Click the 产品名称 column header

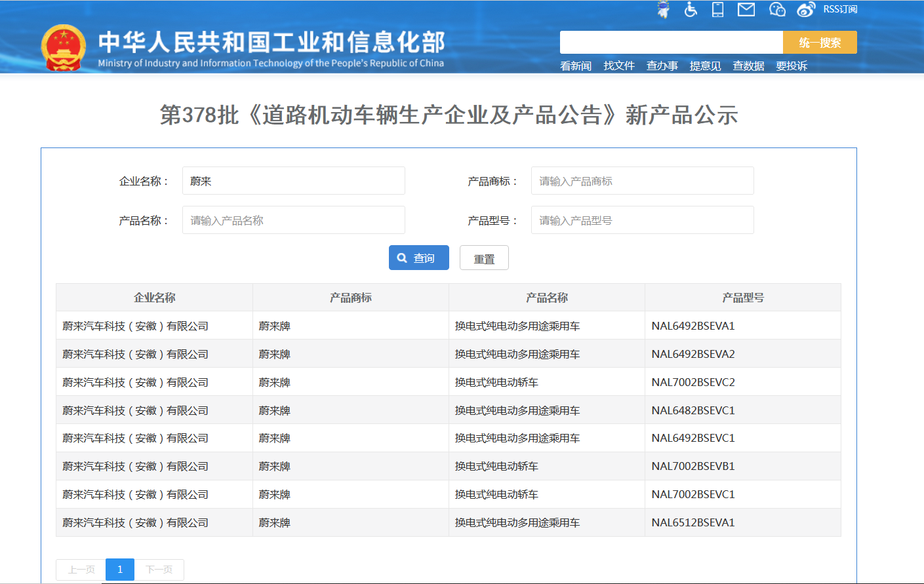click(x=547, y=298)
